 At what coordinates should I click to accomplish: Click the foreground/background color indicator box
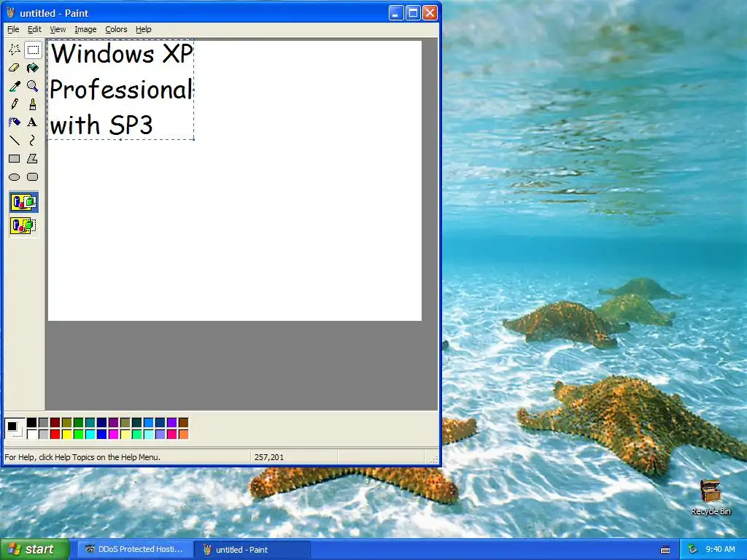tap(15, 428)
